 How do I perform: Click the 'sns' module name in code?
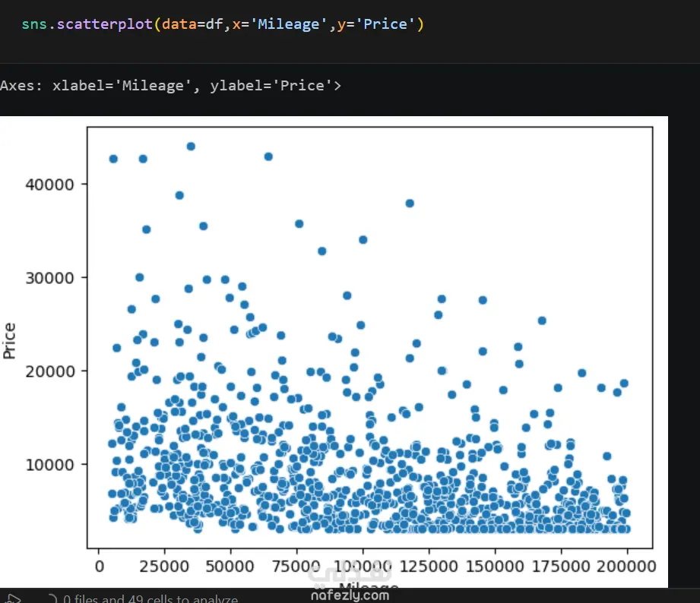tap(34, 24)
